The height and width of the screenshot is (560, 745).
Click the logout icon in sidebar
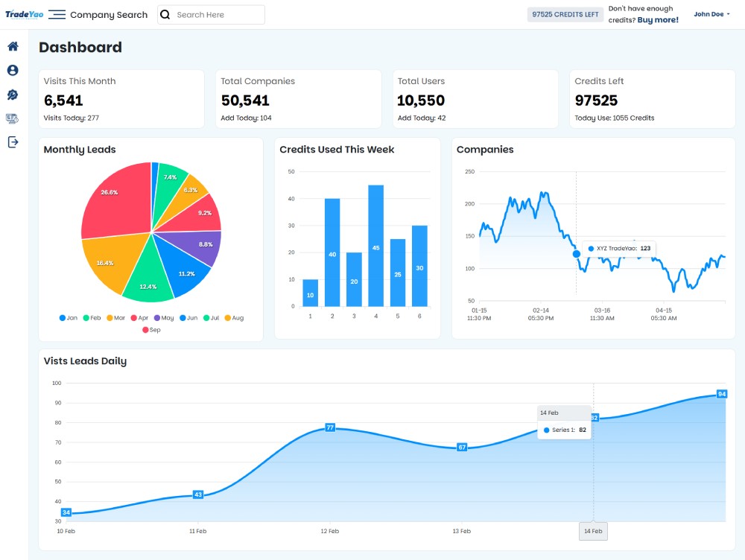tap(13, 142)
